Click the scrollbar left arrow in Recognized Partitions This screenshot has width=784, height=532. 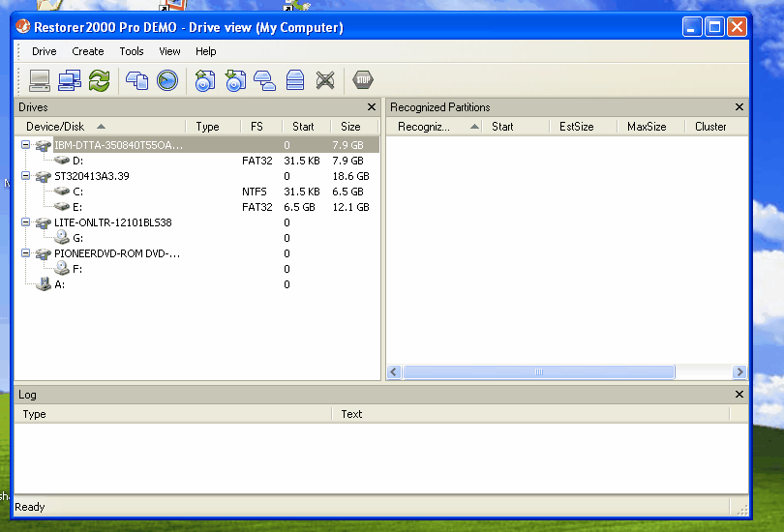[x=394, y=371]
